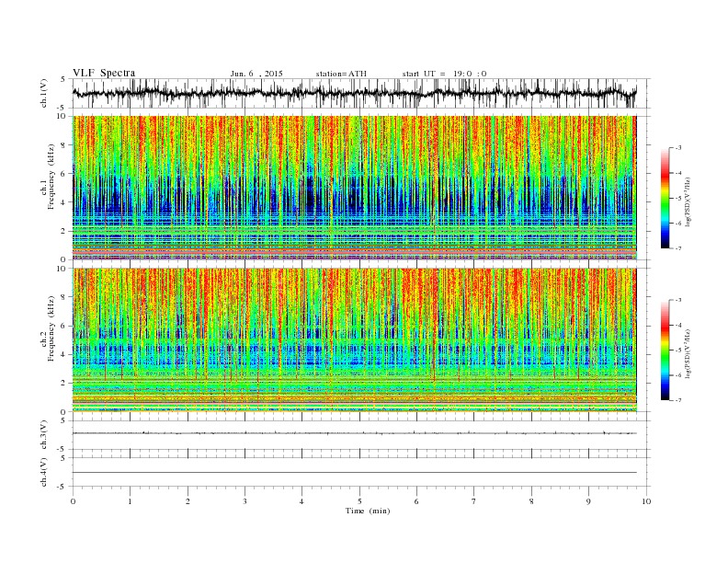728x563 pixels.
Task: Click time axis tick label "5"
Action: tap(359, 501)
